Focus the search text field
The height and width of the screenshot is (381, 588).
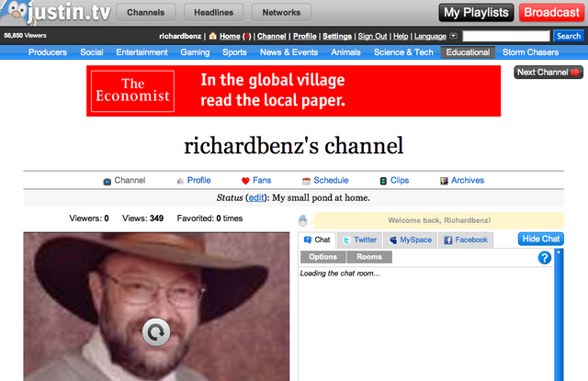(x=506, y=36)
